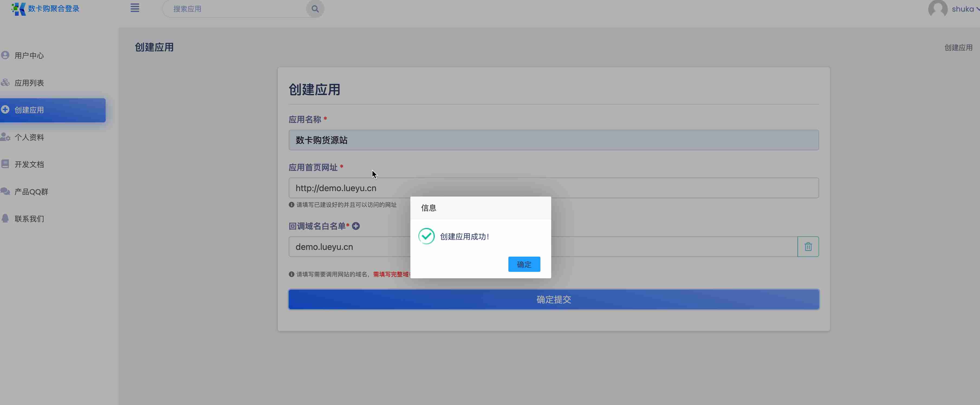The image size is (980, 405).
Task: Click the 应用首页网址 URL field
Action: pos(554,188)
